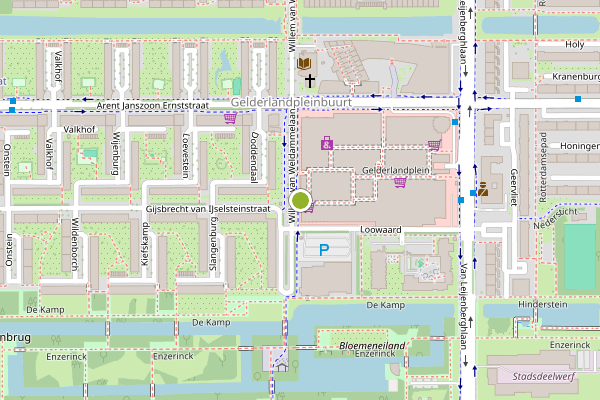Select bus stop square below Kranenburg label

tap(578, 99)
